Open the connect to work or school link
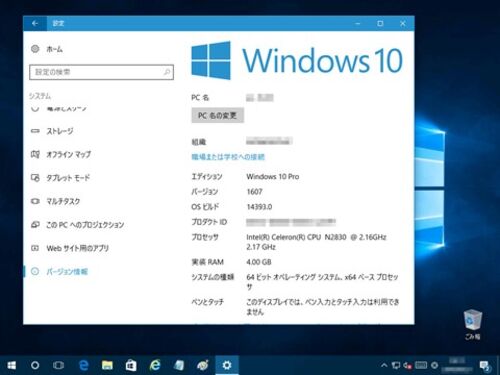 coord(228,157)
